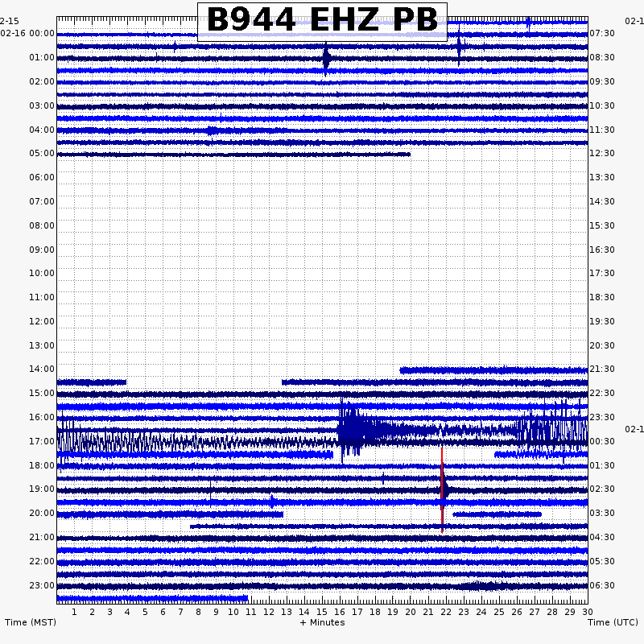Click the 18:00 MST row label
The width and height of the screenshot is (644, 644).
[42, 465]
